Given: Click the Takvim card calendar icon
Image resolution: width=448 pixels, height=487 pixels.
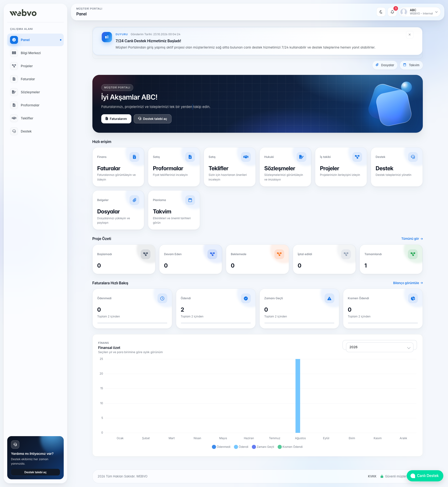Looking at the screenshot, I should point(190,200).
